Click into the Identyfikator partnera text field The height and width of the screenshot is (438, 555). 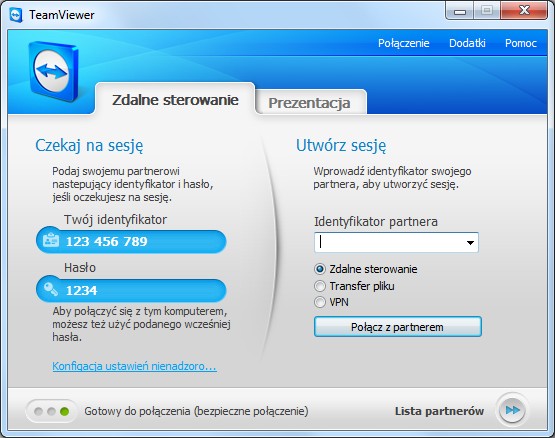389,243
